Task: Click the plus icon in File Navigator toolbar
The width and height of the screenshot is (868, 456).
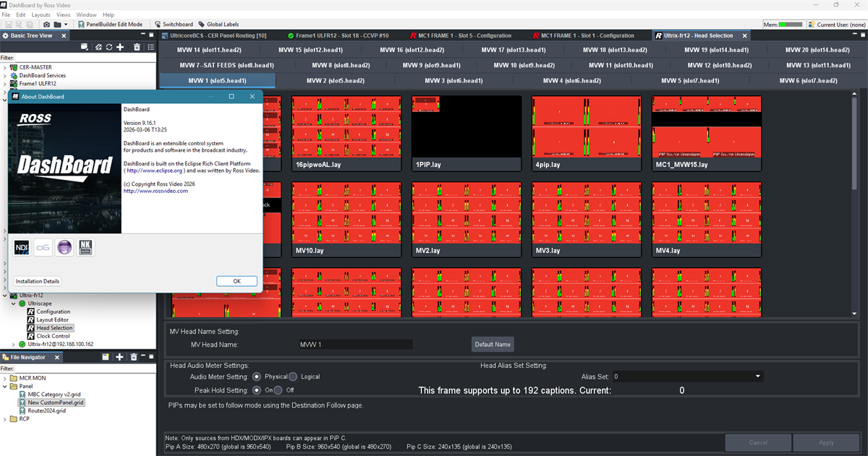Action: pyautogui.click(x=119, y=357)
